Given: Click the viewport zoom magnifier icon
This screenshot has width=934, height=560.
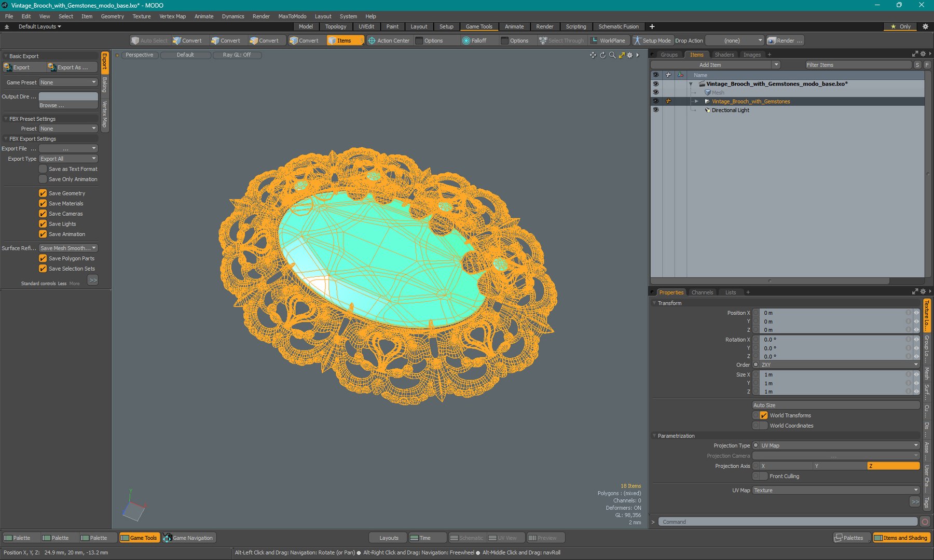Looking at the screenshot, I should [x=612, y=55].
